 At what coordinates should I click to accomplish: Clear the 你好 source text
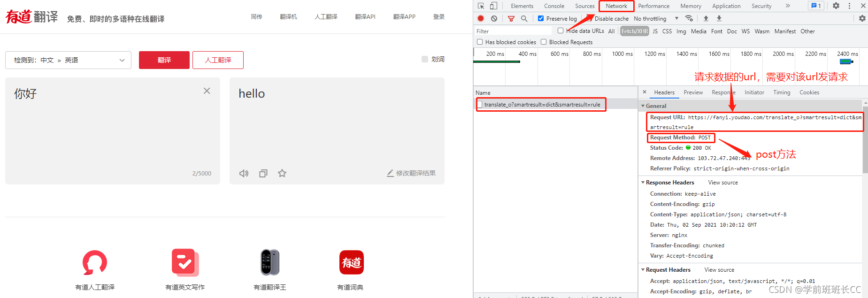pos(207,91)
